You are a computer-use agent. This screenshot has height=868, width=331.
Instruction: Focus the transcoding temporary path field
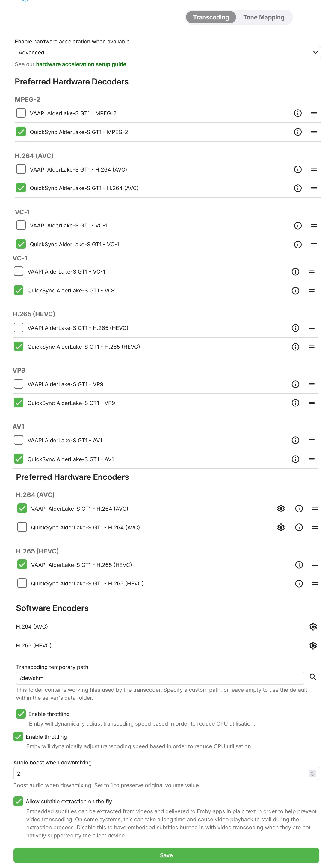[x=160, y=678]
